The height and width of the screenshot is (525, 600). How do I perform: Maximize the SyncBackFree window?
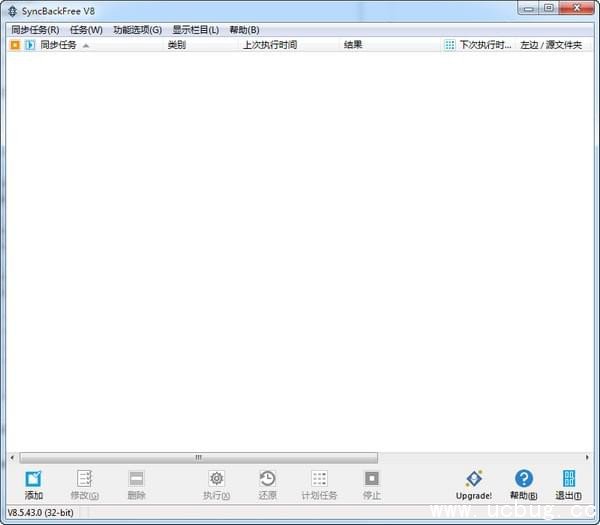click(x=549, y=8)
